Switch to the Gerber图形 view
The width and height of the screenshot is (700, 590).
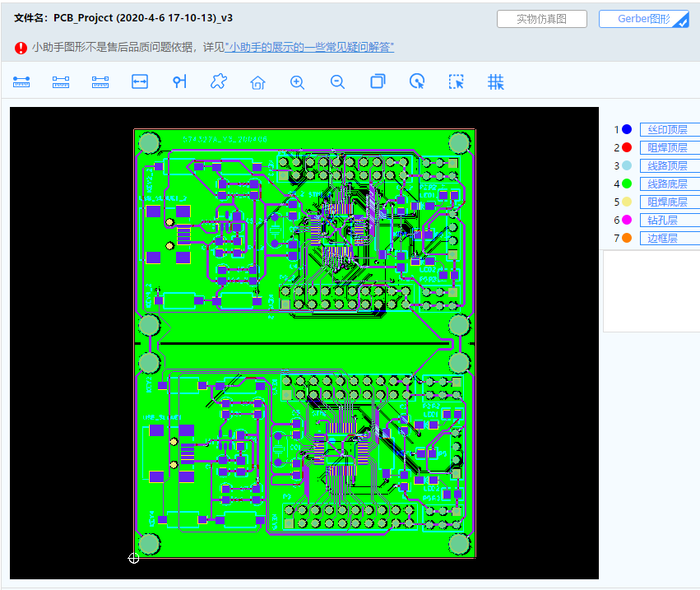(x=644, y=19)
